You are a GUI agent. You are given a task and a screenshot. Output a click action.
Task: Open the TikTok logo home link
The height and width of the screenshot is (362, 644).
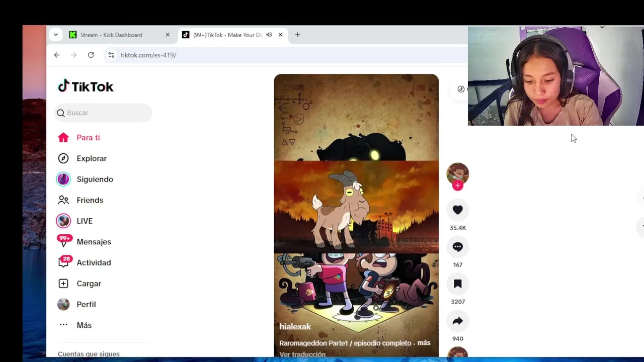click(x=86, y=86)
